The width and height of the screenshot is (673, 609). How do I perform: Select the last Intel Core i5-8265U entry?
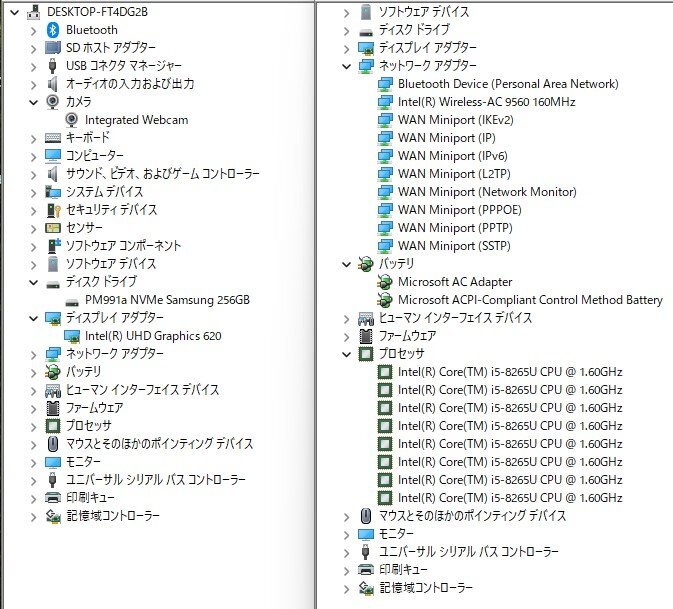(510, 498)
